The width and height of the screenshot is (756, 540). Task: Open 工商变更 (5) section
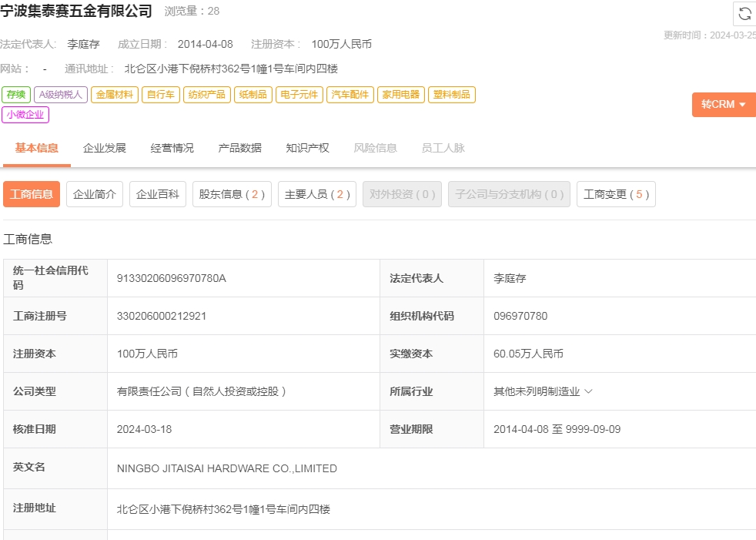tap(616, 194)
